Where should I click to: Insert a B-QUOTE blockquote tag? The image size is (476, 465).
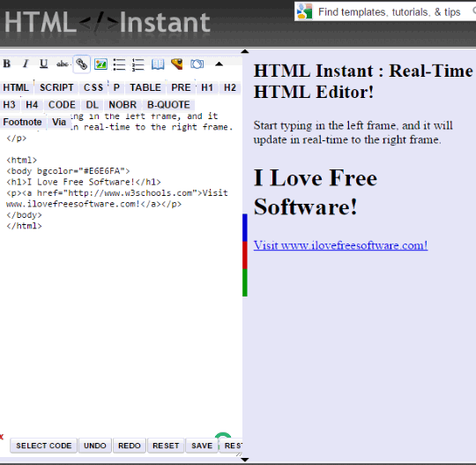tap(168, 105)
